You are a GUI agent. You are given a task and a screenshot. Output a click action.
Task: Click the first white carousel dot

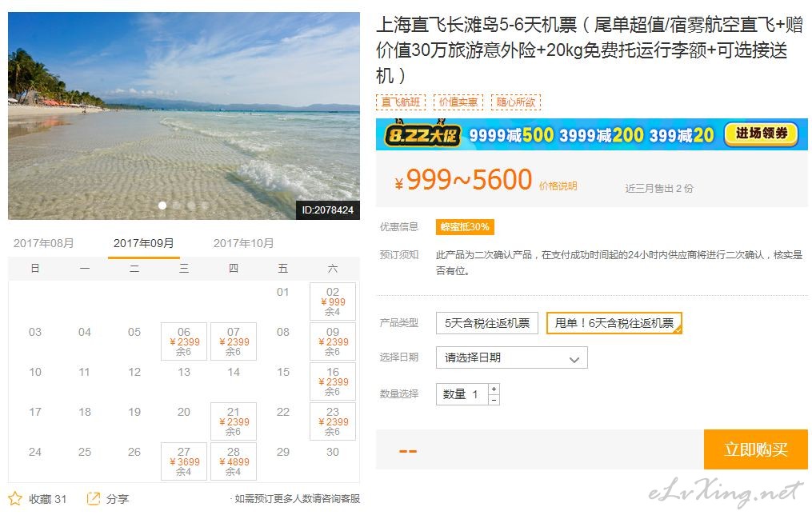[x=162, y=206]
